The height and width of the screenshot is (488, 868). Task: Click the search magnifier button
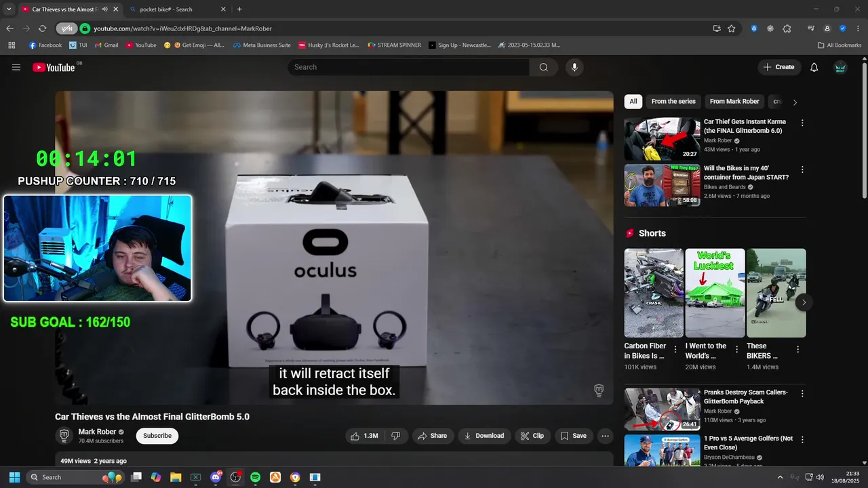(x=544, y=67)
